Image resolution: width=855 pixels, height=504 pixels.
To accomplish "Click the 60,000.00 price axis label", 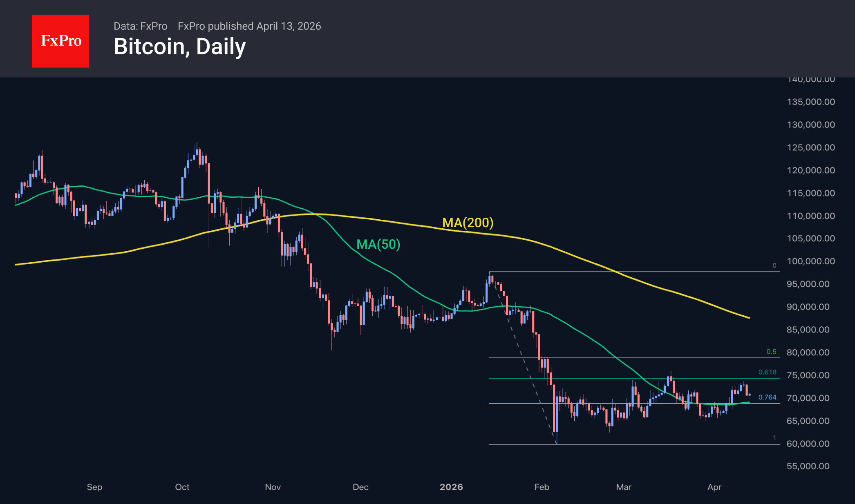I will (x=808, y=444).
